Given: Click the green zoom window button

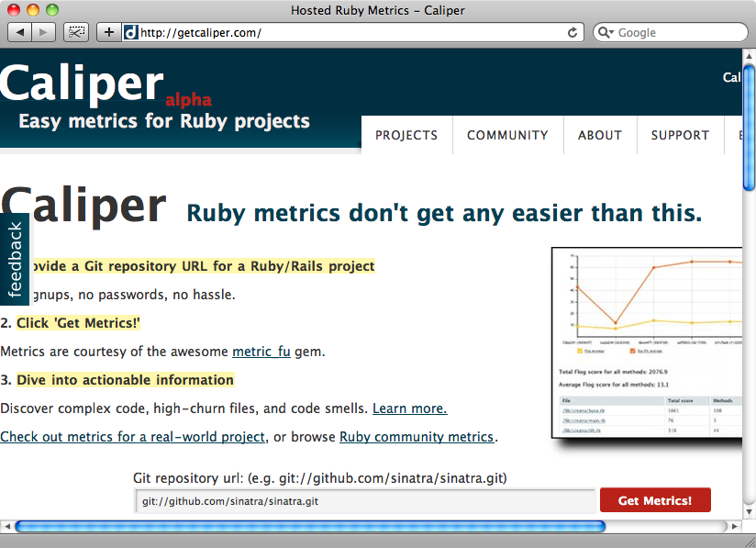Looking at the screenshot, I should point(51,10).
